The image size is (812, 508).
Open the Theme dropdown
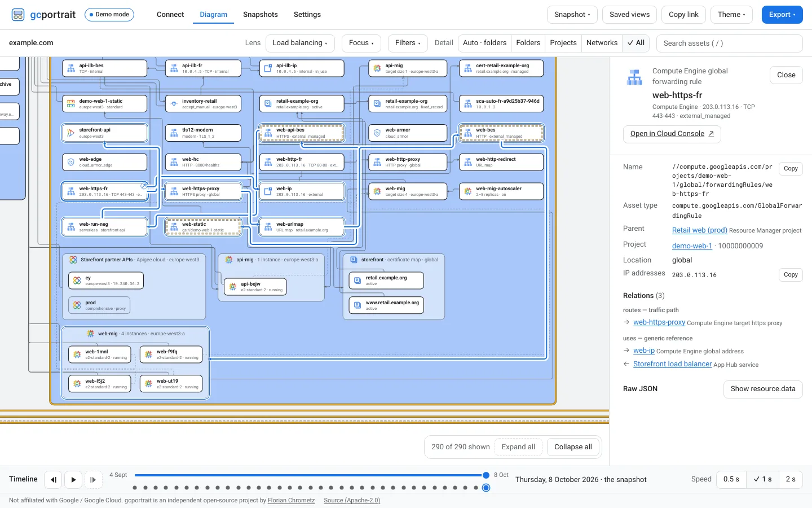tap(731, 15)
